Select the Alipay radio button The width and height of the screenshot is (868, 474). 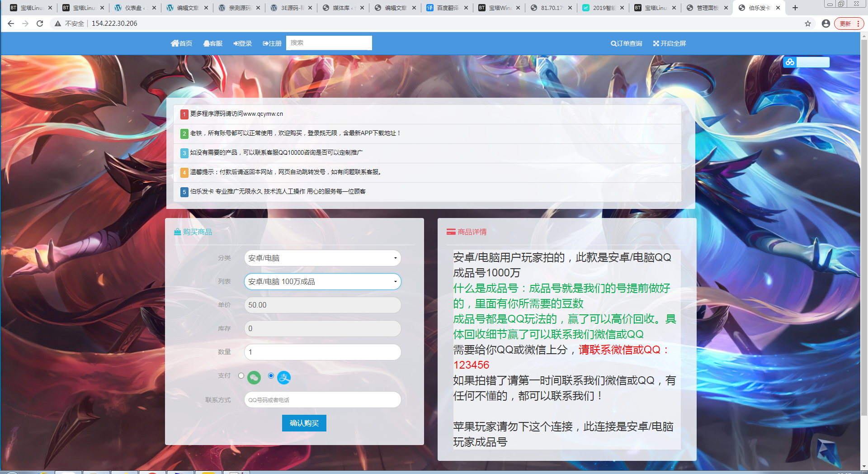(271, 376)
